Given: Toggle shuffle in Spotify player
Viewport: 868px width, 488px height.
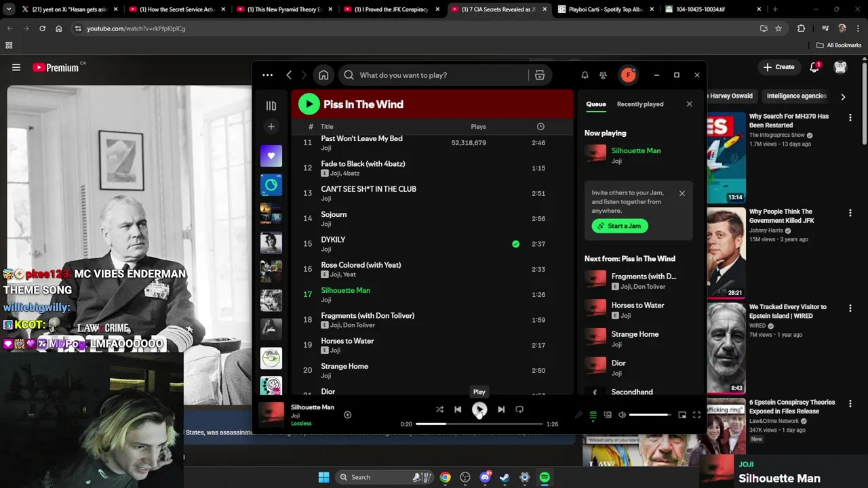Looking at the screenshot, I should (x=439, y=409).
